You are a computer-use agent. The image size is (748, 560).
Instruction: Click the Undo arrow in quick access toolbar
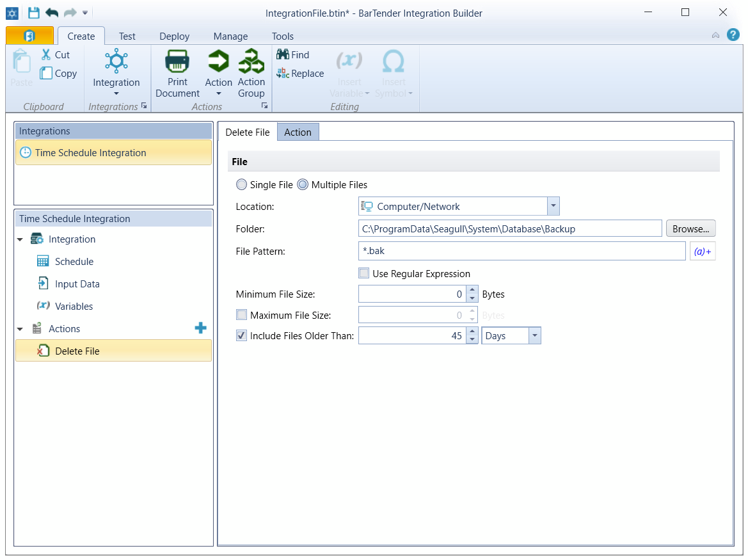coord(52,13)
